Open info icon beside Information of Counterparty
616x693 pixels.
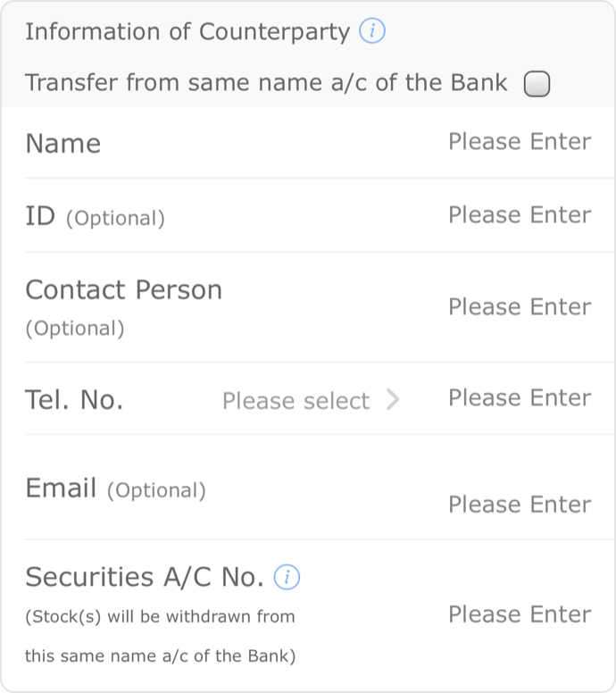(371, 31)
